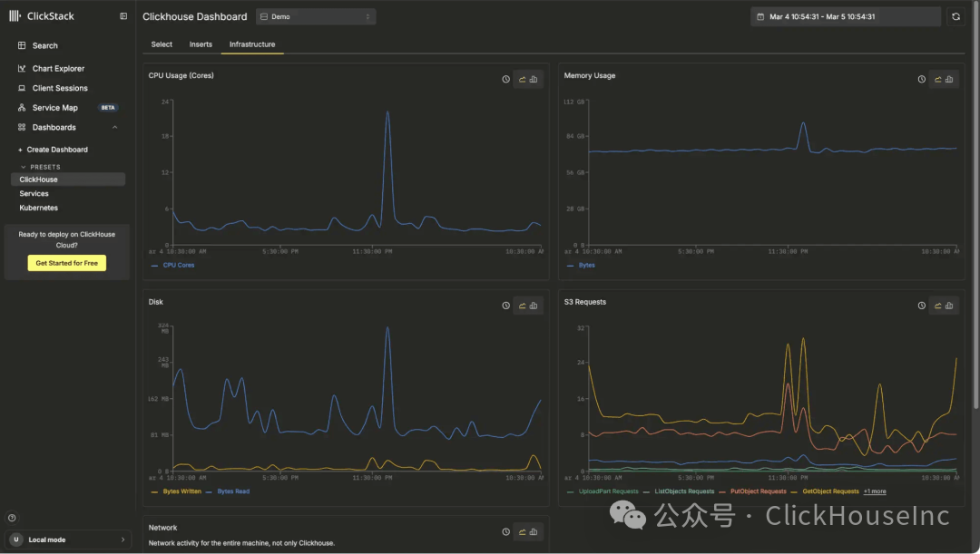Screen dimensions: 980x554
Task: Set Memory Usage chart to line view
Action: [x=938, y=79]
